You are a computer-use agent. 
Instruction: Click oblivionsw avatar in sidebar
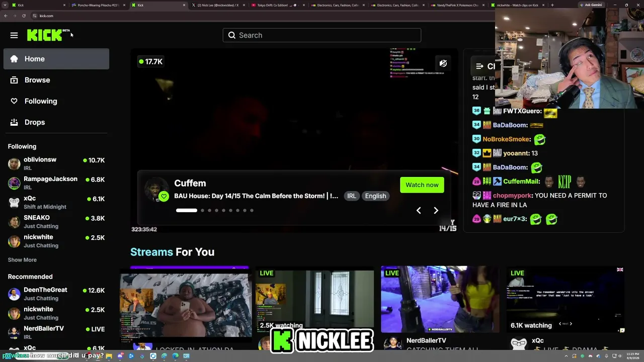[14, 163]
